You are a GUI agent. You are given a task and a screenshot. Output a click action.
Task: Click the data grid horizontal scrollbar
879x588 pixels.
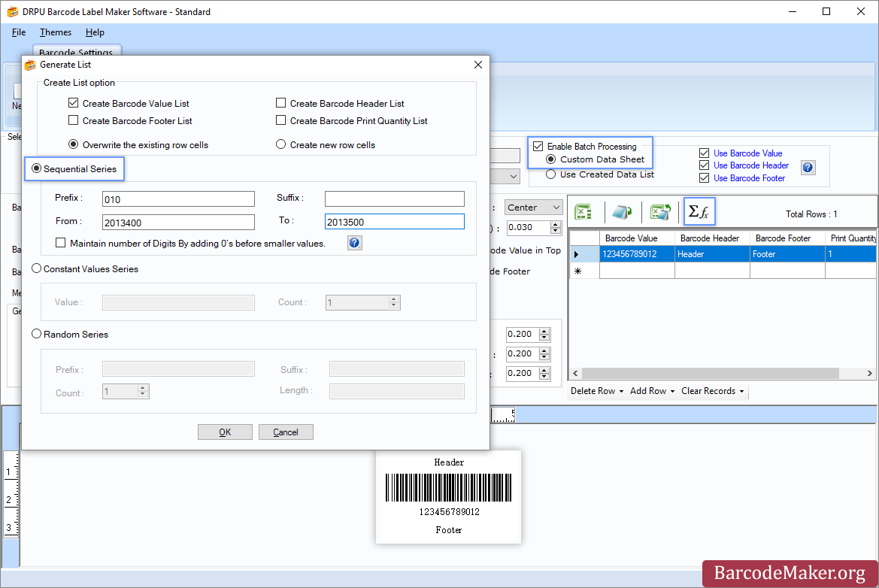(711, 373)
